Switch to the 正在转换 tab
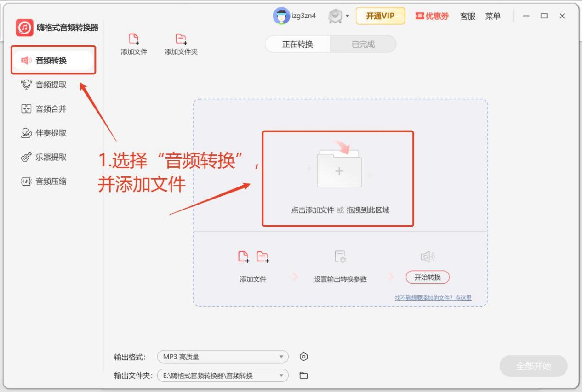Viewport: 582px width, 392px height. [297, 44]
